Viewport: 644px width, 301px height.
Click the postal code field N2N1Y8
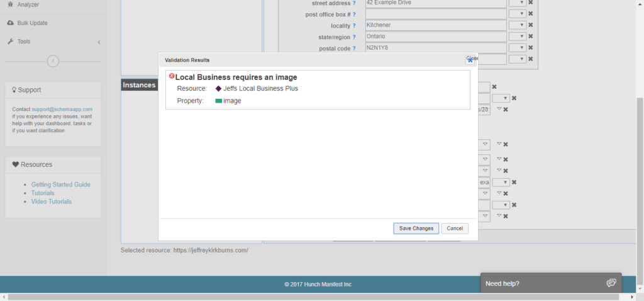pyautogui.click(x=436, y=48)
